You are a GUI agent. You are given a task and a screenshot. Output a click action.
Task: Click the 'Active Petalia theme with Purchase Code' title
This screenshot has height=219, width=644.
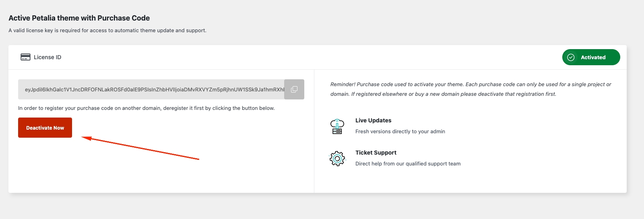click(79, 18)
